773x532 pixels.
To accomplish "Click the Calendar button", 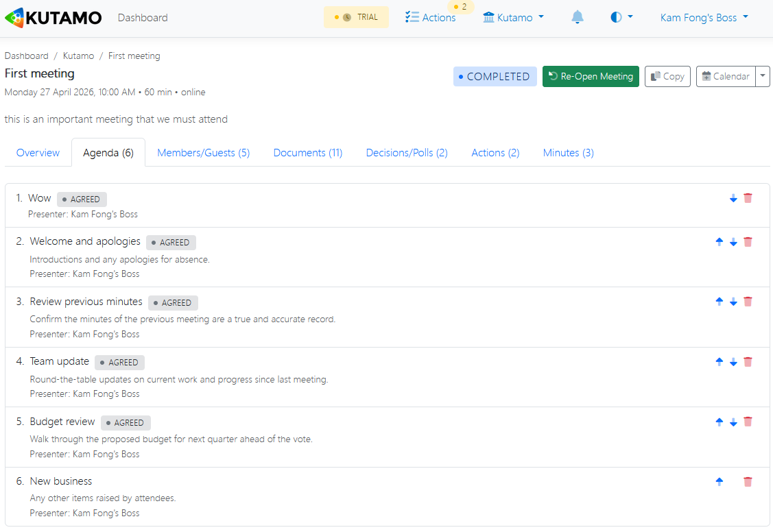I will tap(726, 76).
